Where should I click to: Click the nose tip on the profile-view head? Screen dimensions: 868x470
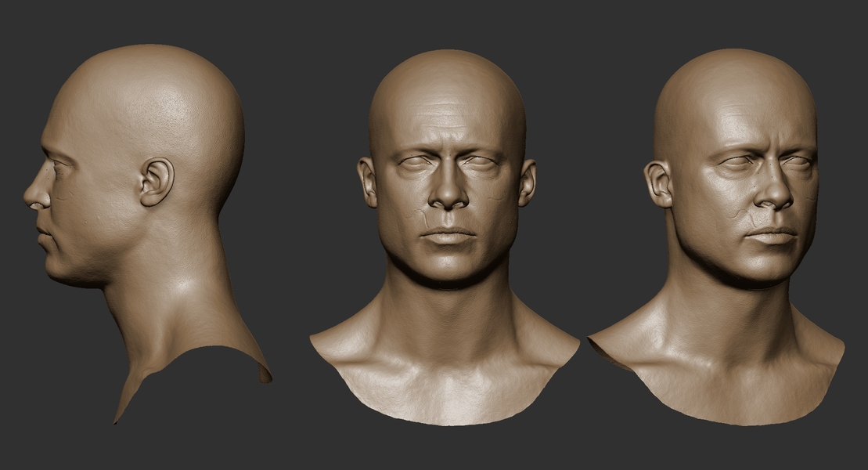point(31,198)
